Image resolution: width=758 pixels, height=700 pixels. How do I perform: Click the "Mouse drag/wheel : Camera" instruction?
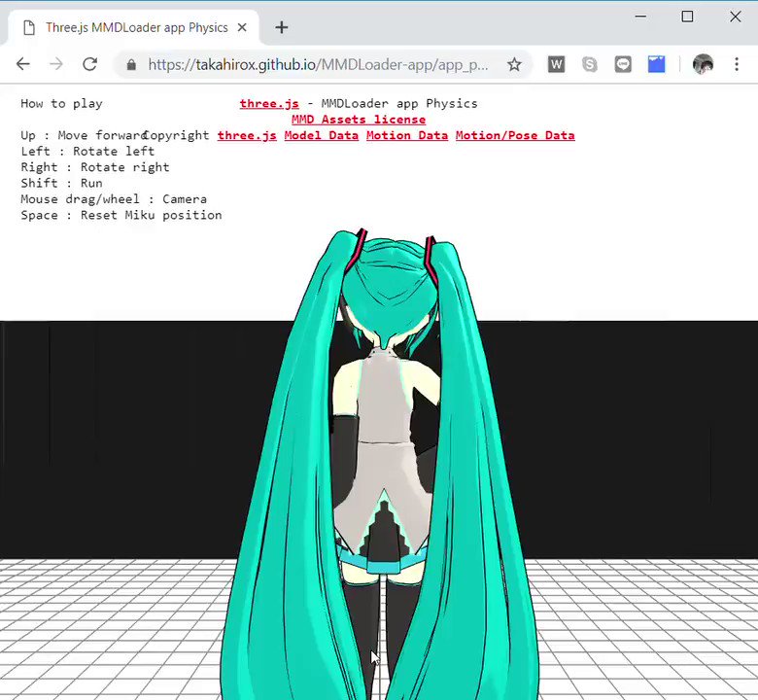point(114,199)
